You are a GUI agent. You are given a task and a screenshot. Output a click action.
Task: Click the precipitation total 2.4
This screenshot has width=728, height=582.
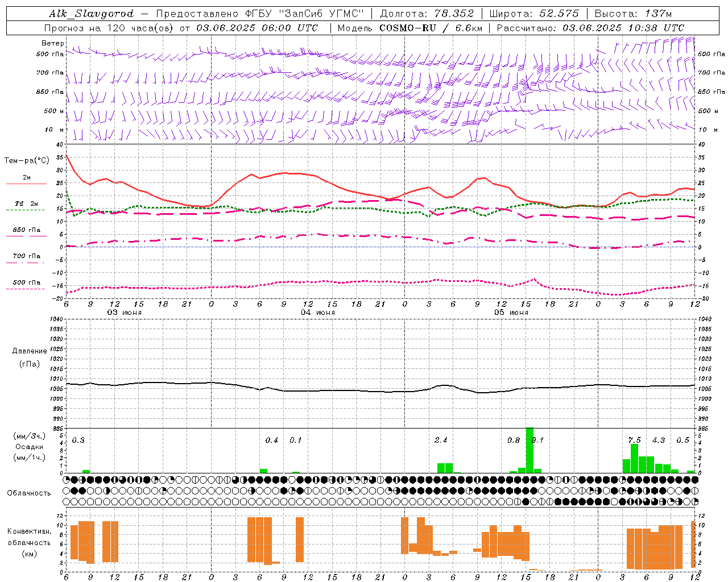(x=441, y=440)
